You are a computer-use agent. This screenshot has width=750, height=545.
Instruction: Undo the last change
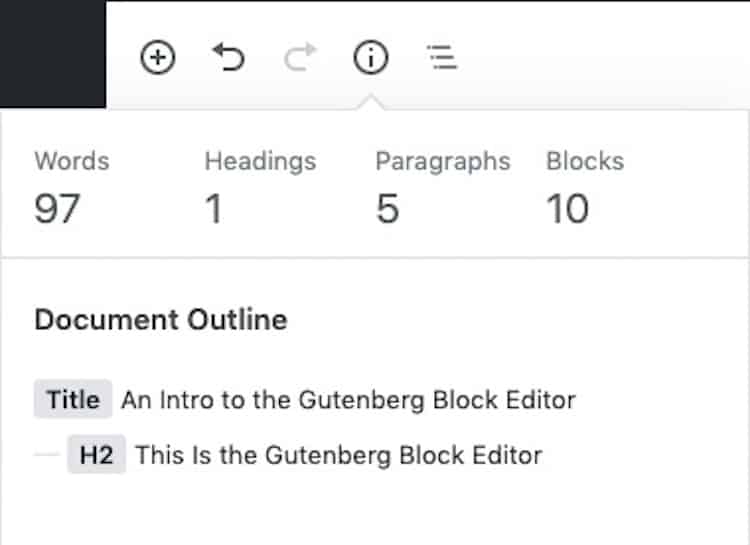pyautogui.click(x=229, y=57)
